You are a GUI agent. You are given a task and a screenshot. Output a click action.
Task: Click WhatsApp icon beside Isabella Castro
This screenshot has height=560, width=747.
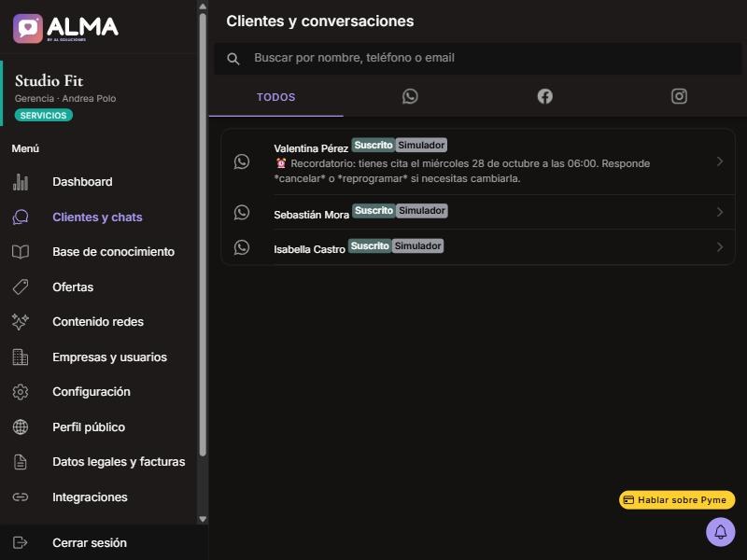pyautogui.click(x=242, y=247)
